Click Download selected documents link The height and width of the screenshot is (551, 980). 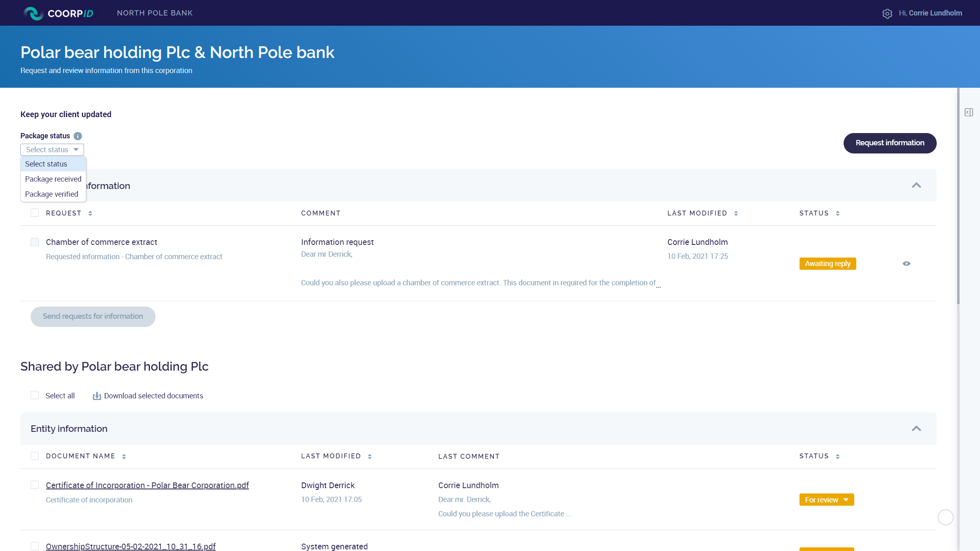[154, 396]
